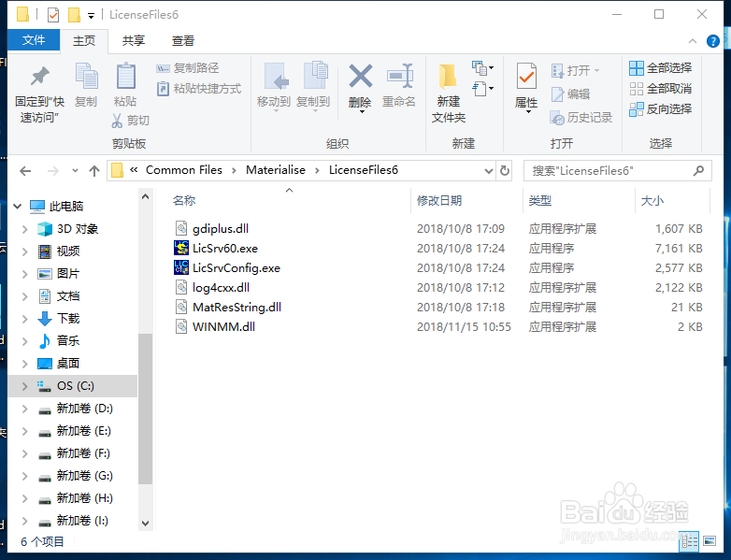
Task: Sort by 大小 column header
Action: 652,201
